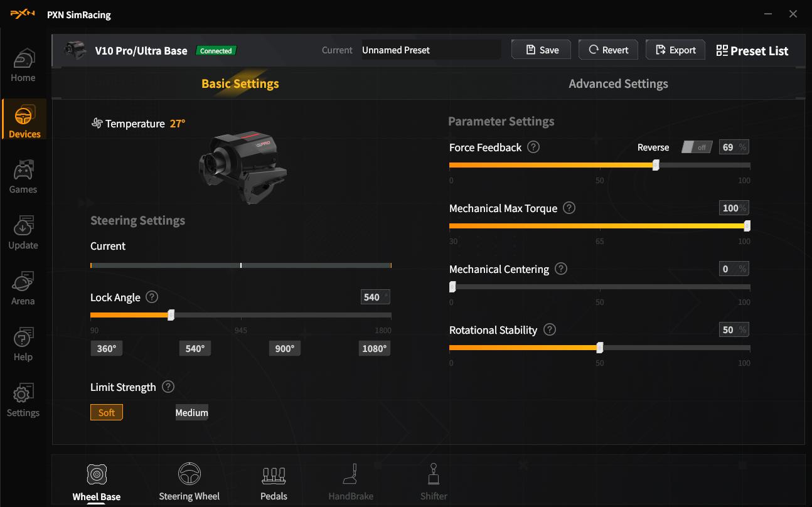812x507 pixels.
Task: Choose the 900° lock angle preset
Action: 284,348
